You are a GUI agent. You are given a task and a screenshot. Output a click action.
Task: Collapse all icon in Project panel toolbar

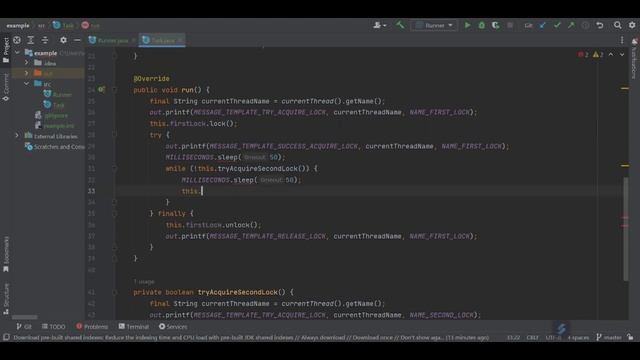click(x=45, y=40)
